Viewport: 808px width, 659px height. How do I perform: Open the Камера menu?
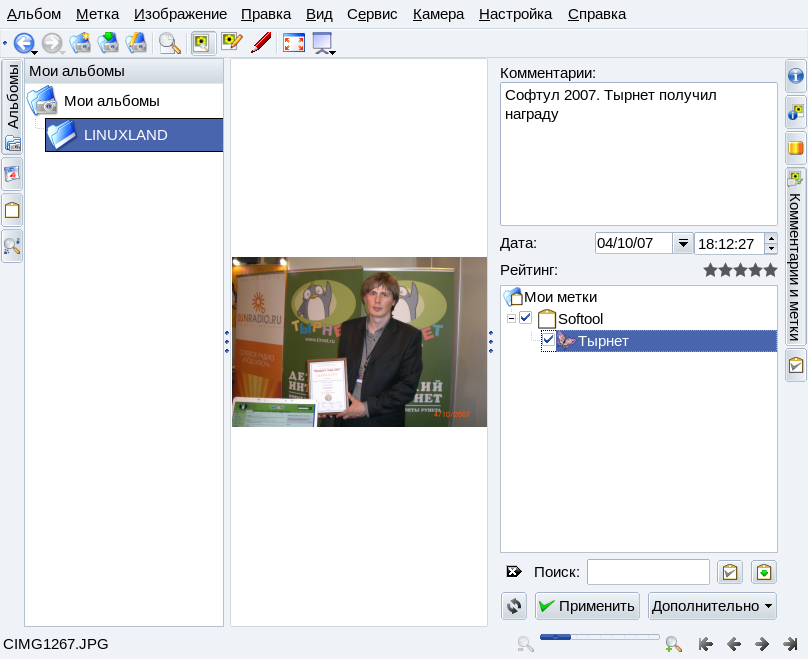tap(438, 14)
